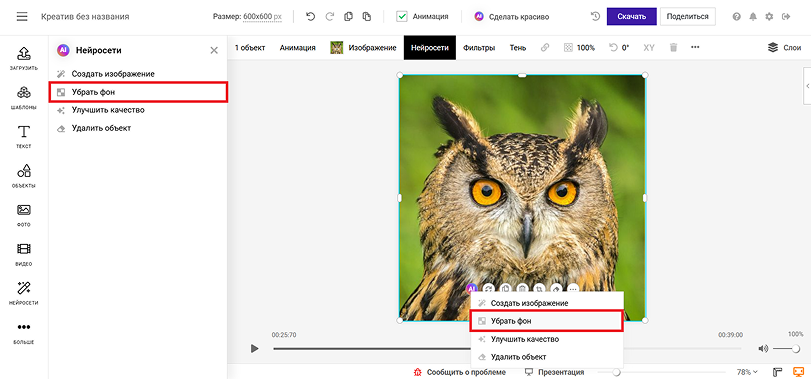Viewport: 811px width, 379px height.
Task: Open Презентация mode
Action: pos(554,372)
